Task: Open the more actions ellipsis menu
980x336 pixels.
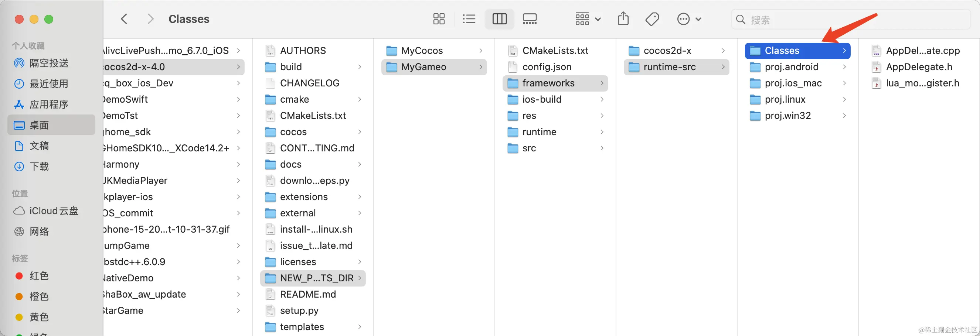Action: [689, 19]
